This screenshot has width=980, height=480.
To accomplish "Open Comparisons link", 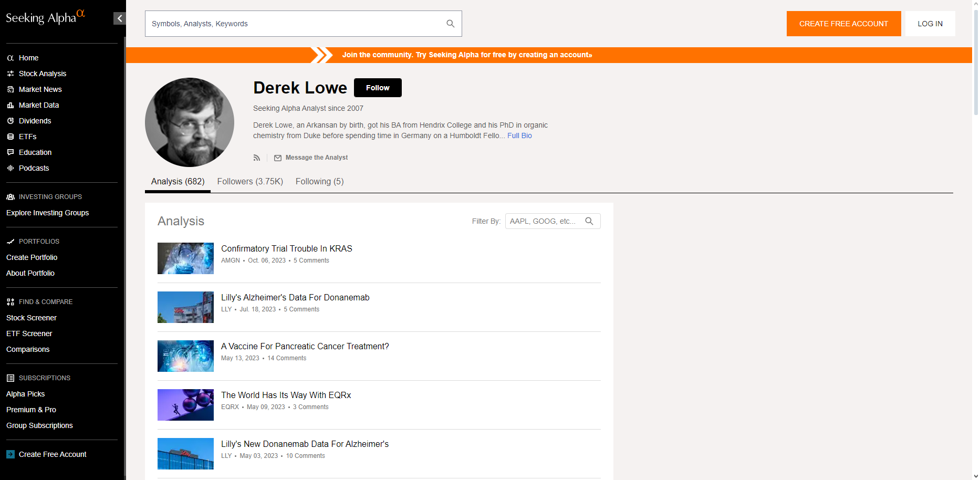I will pyautogui.click(x=28, y=349).
